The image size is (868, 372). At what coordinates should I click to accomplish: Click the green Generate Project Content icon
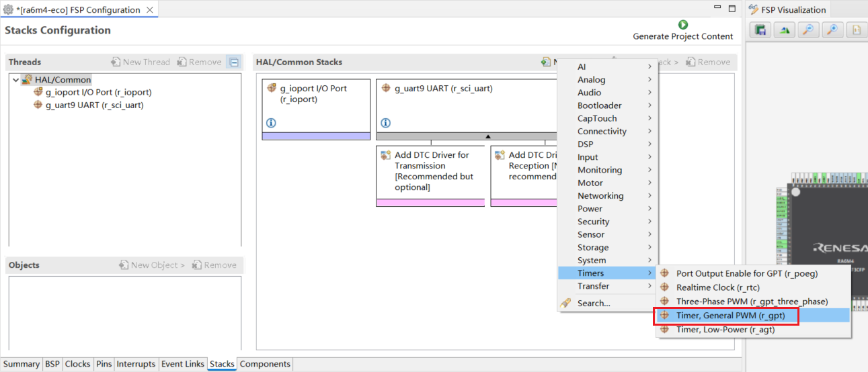(683, 25)
